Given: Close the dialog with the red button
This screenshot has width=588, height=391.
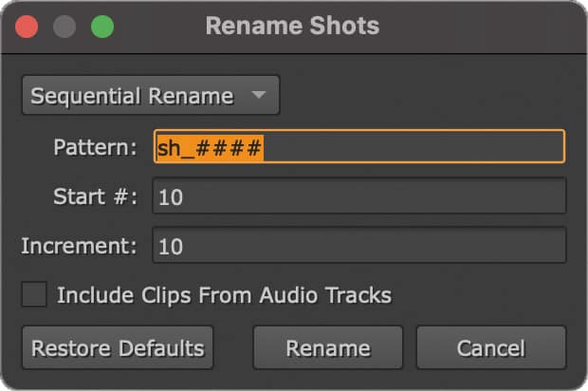Looking at the screenshot, I should click(27, 27).
